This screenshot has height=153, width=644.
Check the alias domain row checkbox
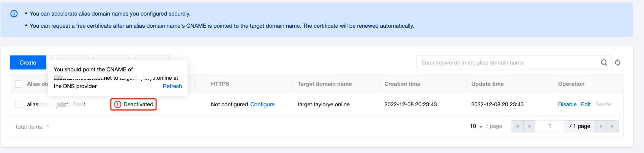point(19,104)
